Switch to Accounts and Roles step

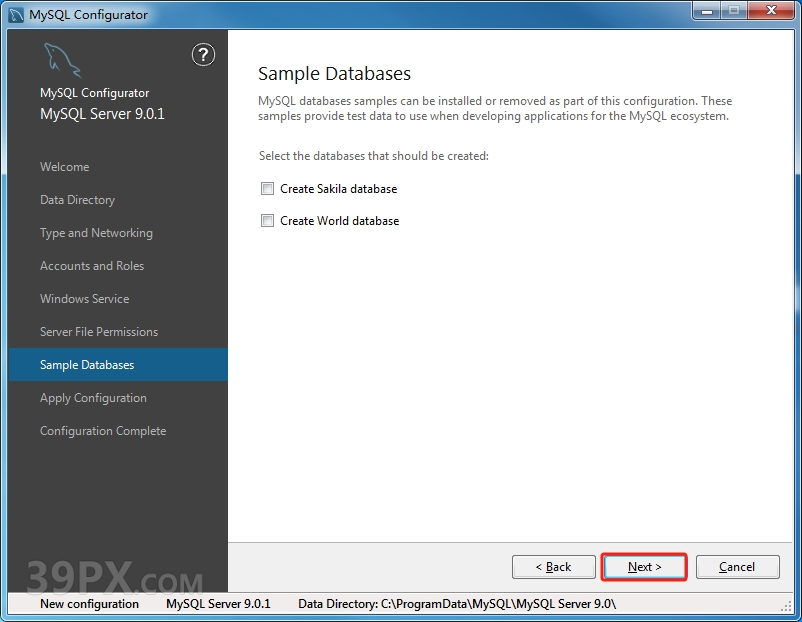(x=92, y=266)
